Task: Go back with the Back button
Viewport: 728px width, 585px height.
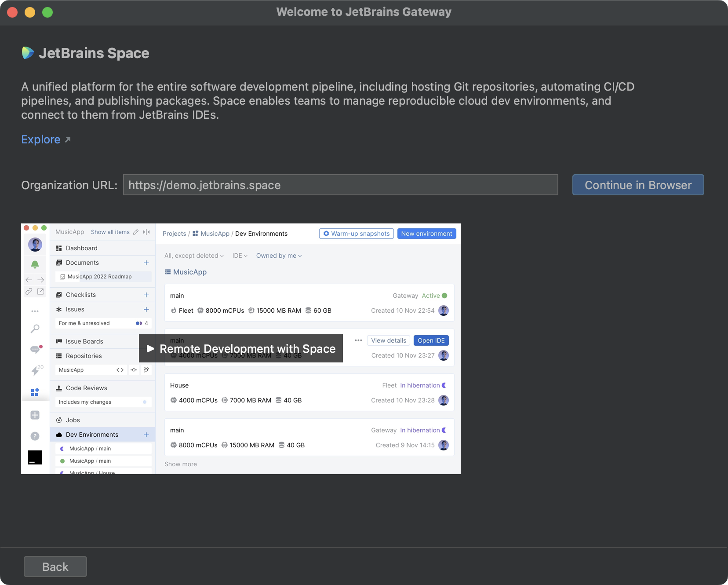Action: (55, 567)
